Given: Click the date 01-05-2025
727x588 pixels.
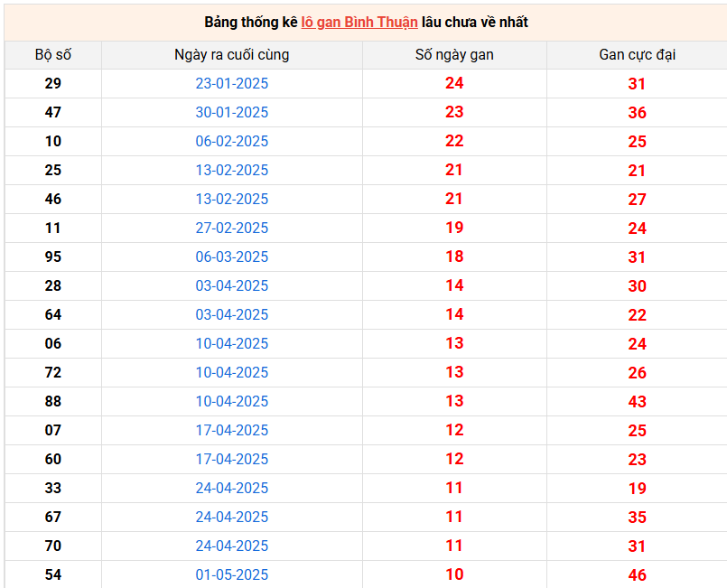Looking at the screenshot, I should click(232, 574).
